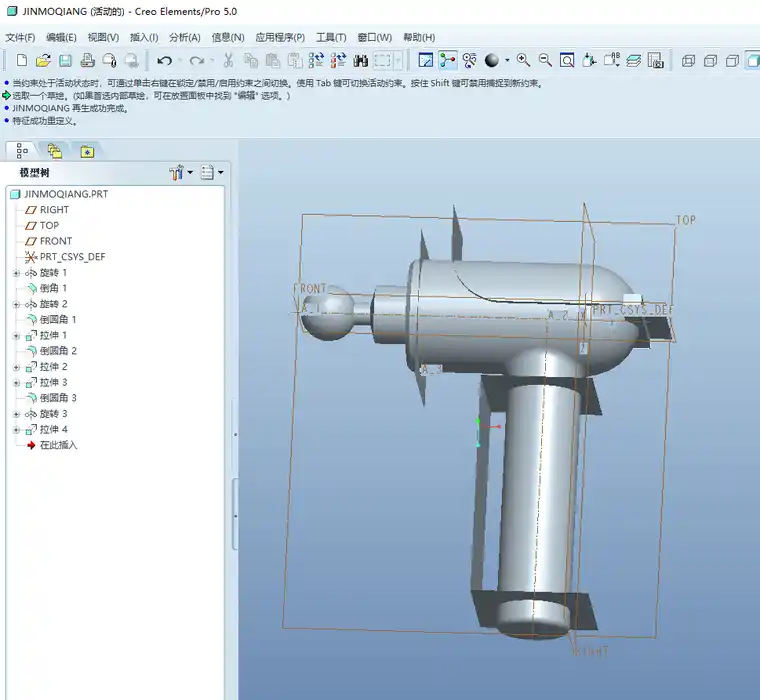Print the model with printer icon
Image resolution: width=760 pixels, height=700 pixels.
coord(87,61)
